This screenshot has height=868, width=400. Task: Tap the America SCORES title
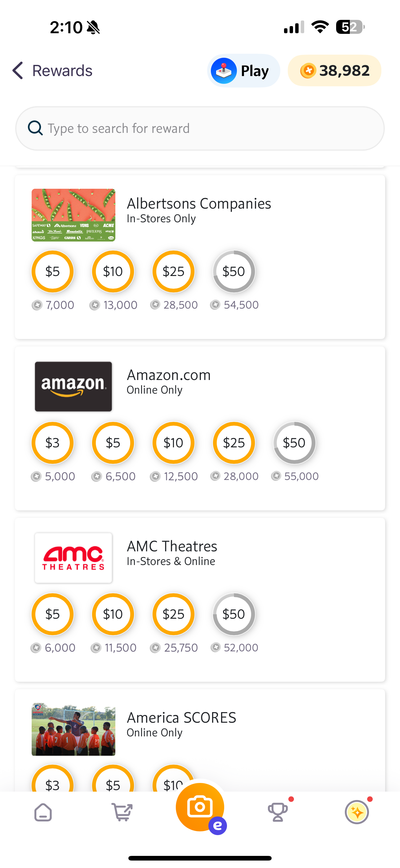tap(181, 718)
